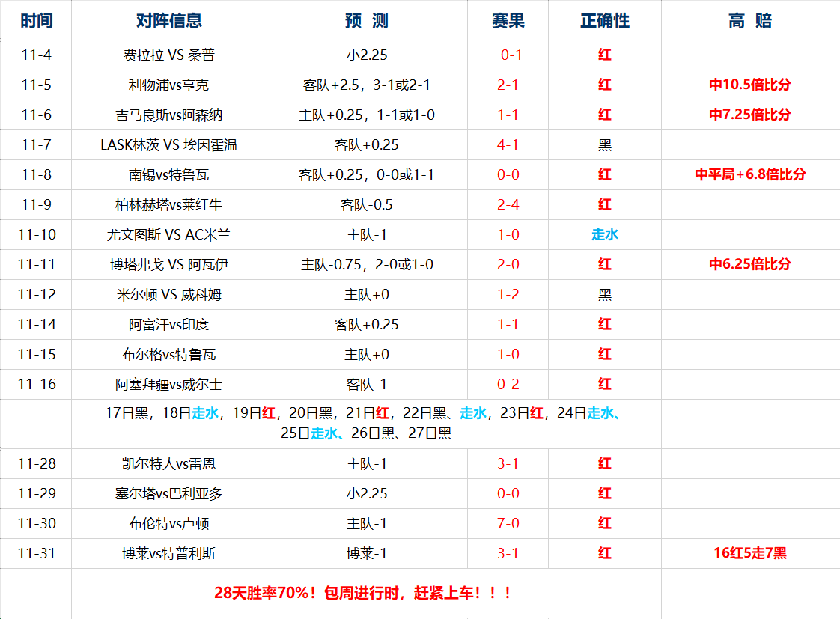Select the match 凯尔特人vs雷恩
This screenshot has width=840, height=619.
pos(168,464)
